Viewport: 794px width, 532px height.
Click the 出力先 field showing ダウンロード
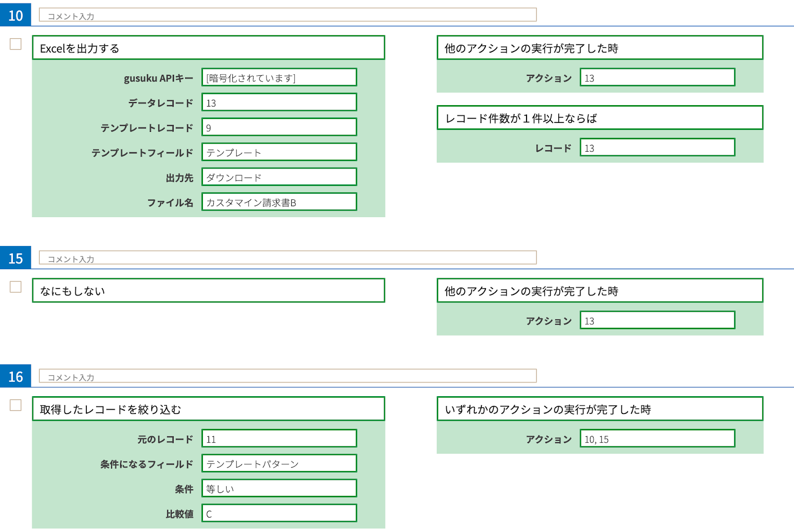279,177
